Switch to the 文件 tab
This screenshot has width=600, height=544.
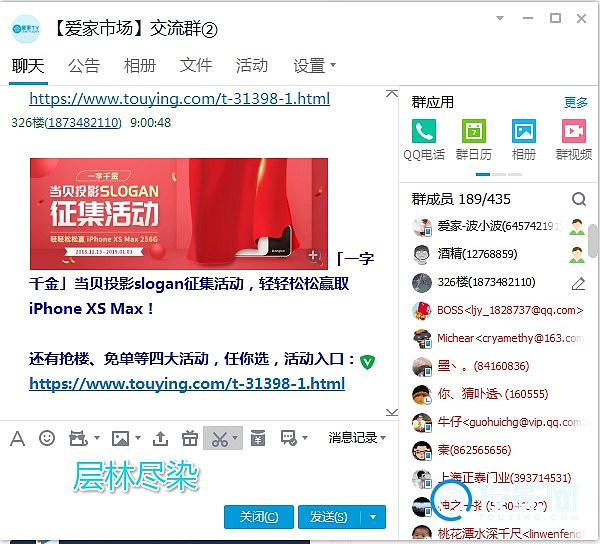tap(196, 65)
